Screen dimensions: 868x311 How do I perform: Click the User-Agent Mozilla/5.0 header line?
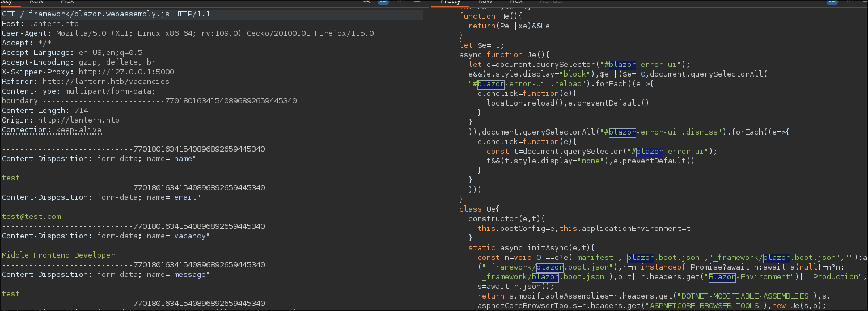click(188, 33)
